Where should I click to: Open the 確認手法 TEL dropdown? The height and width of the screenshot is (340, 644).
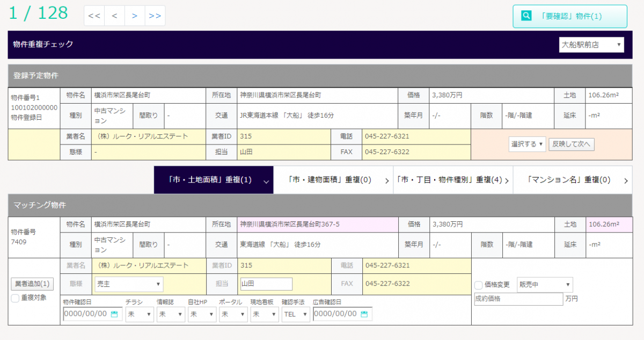click(x=296, y=314)
